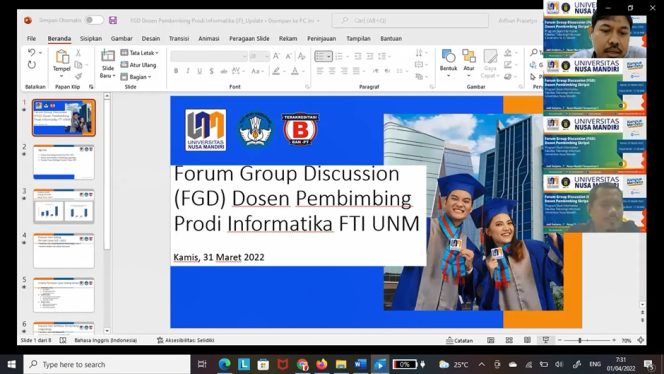Image resolution: width=664 pixels, height=374 pixels.
Task: Open the Bagian section dropdown
Action: coord(136,77)
